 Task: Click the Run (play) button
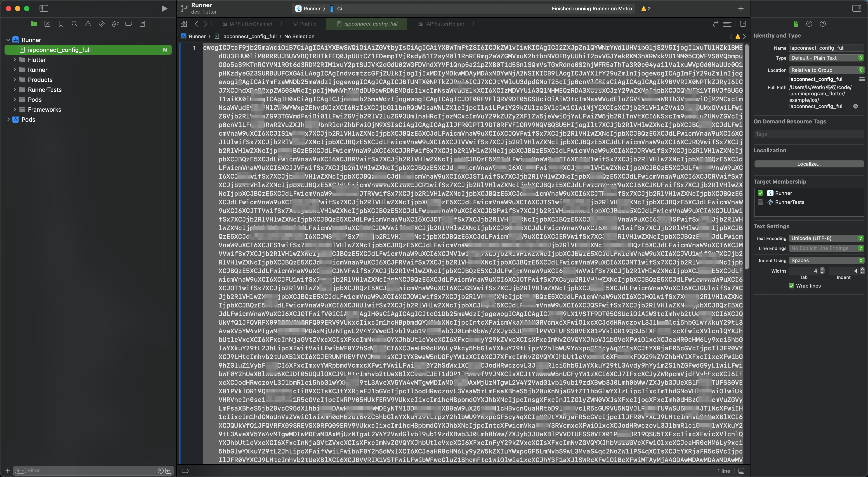[x=164, y=8]
